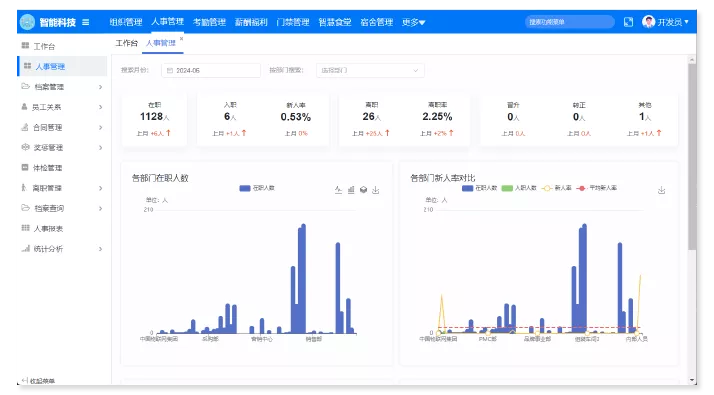Expand the 合同管理 submenu chevron
Screen dimensions: 714x395
point(100,127)
